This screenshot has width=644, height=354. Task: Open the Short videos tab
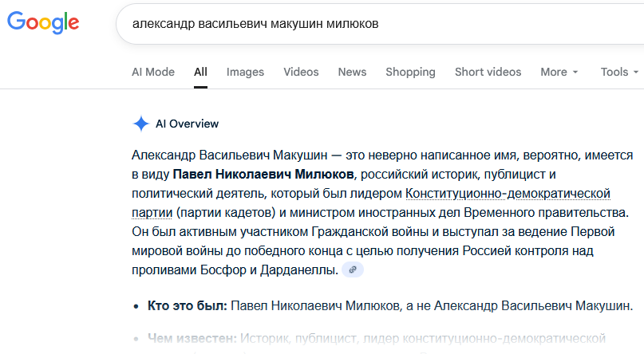(488, 72)
